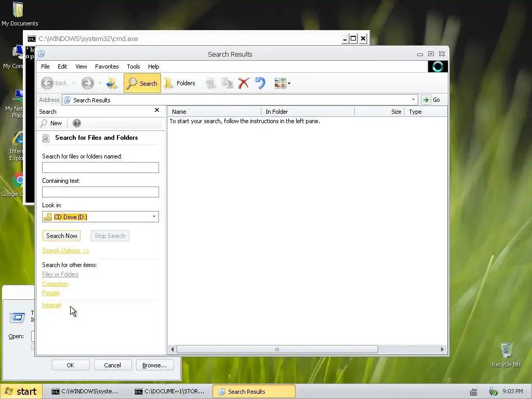Open the Favorites menu
Image resolution: width=532 pixels, height=399 pixels.
[107, 66]
